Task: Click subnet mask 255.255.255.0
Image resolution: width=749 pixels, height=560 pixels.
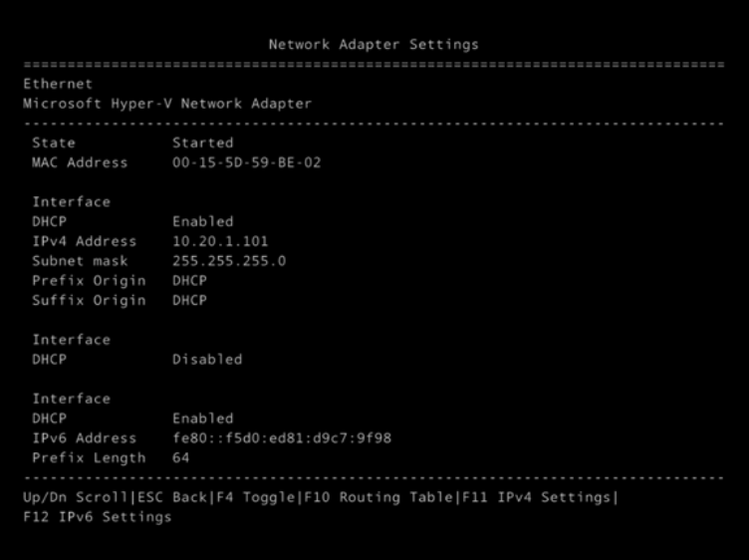Action: pyautogui.click(x=228, y=261)
